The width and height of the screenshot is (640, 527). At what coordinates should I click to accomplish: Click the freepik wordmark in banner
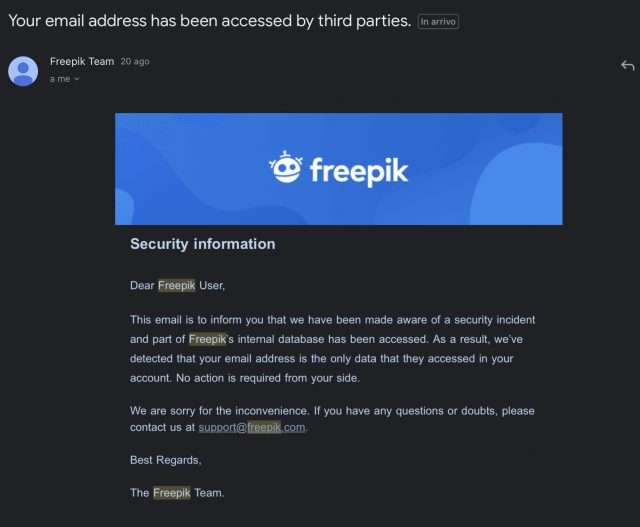tap(359, 171)
